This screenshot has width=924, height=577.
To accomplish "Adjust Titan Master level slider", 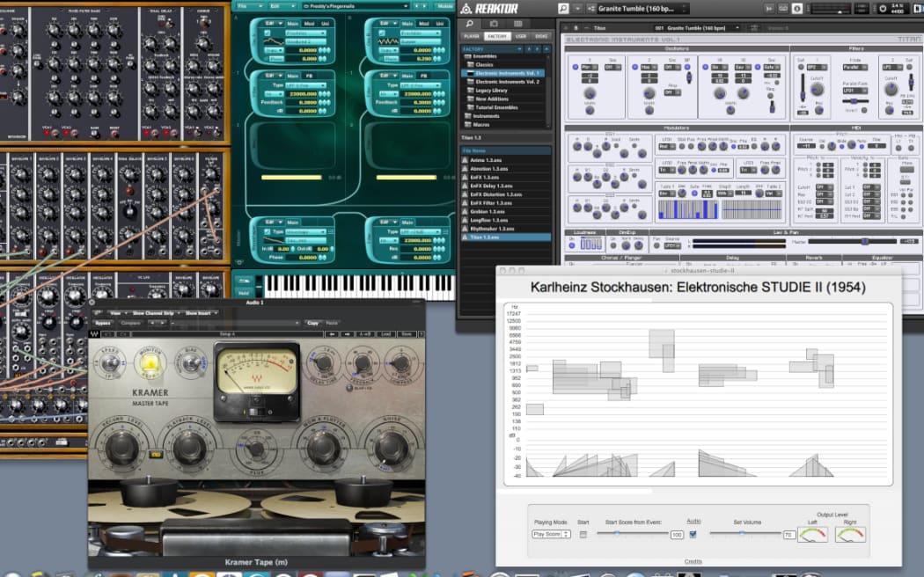I will pos(852,241).
